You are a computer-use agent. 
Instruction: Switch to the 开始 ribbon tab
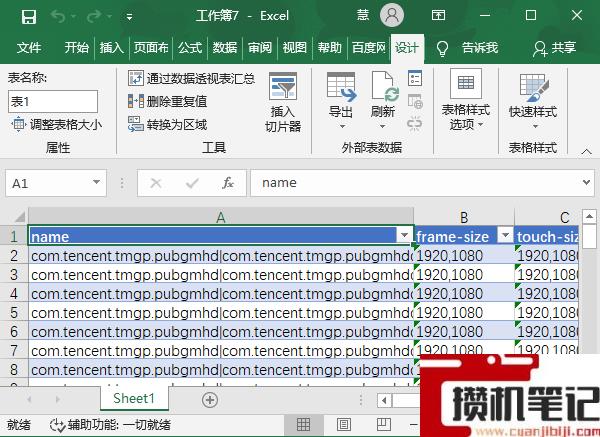point(77,48)
